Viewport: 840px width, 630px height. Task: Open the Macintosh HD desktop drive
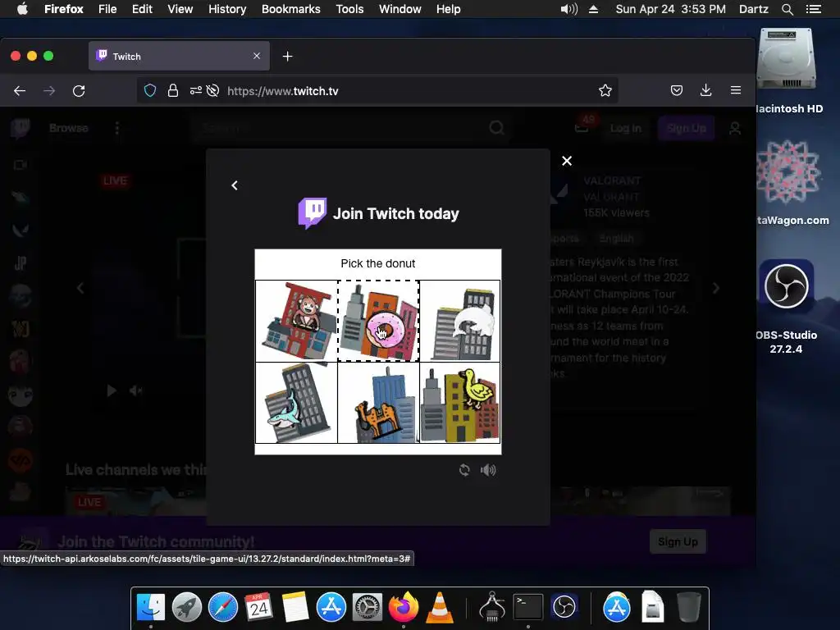[787, 59]
